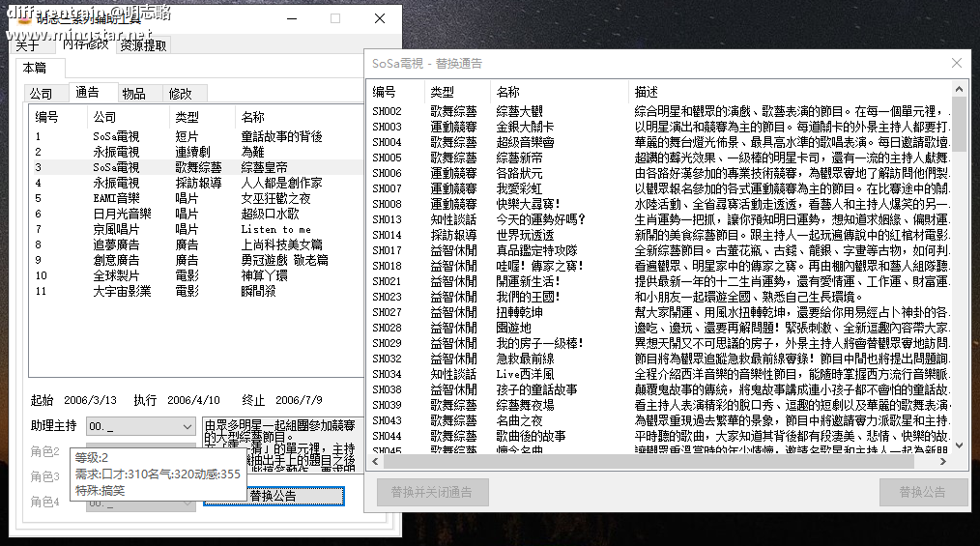
Task: Select the 本篇 tab
Action: click(34, 68)
